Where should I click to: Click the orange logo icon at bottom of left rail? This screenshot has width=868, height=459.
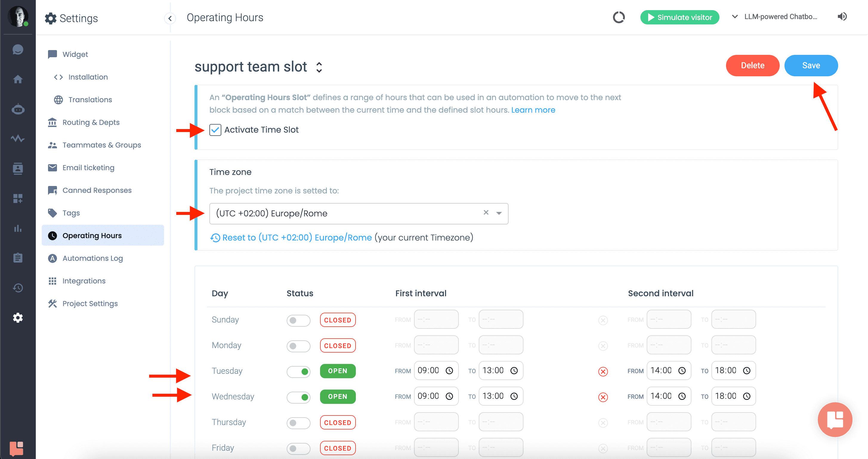(16, 448)
